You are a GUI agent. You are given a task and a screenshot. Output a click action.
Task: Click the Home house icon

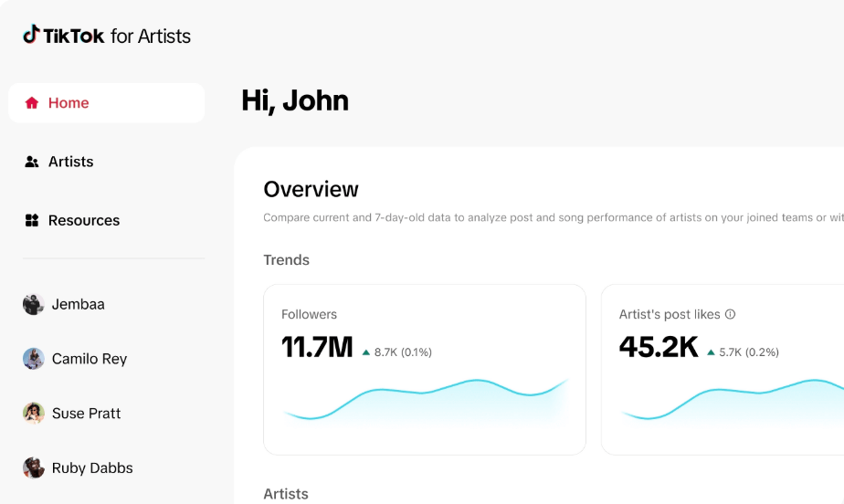tap(32, 103)
